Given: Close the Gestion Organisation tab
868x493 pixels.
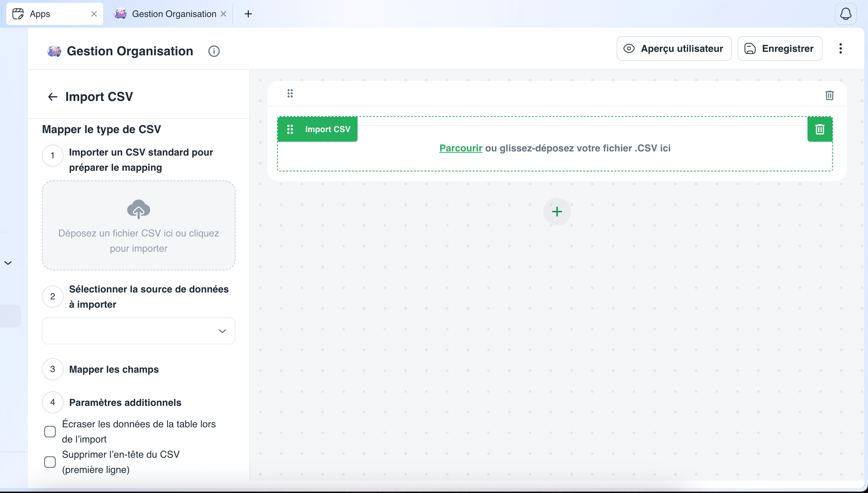Looking at the screenshot, I should [x=223, y=14].
